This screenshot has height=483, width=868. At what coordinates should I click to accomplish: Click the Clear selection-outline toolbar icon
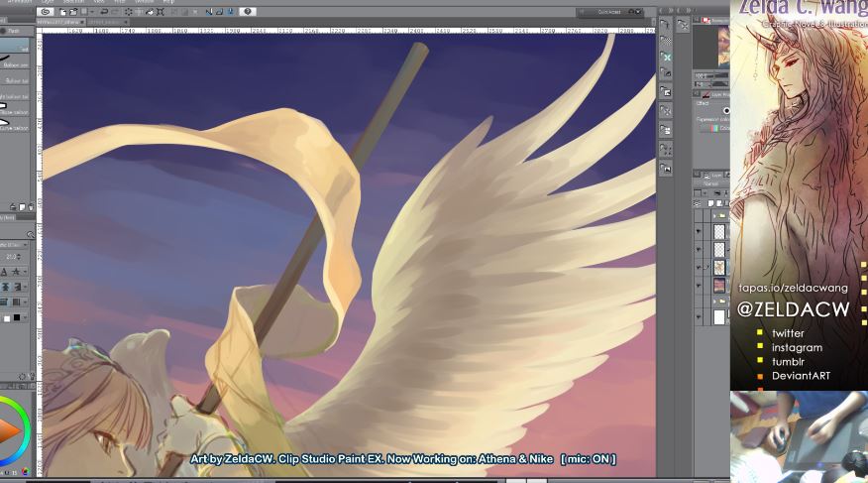tap(129, 12)
